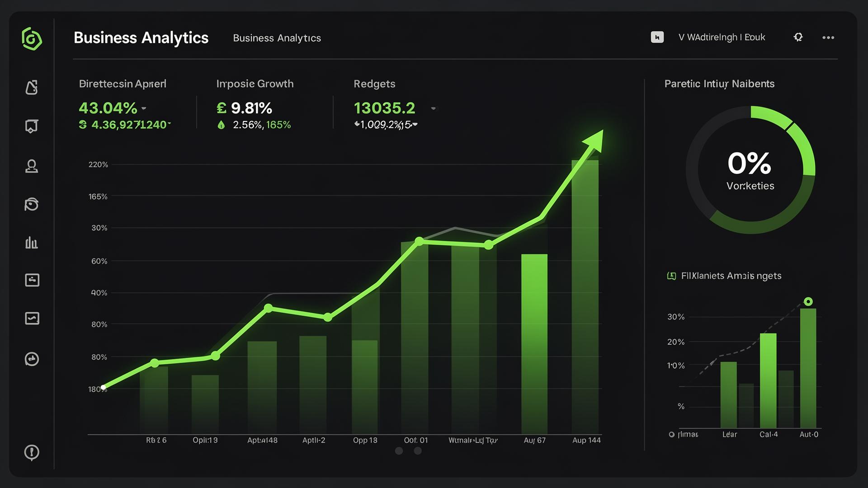The height and width of the screenshot is (488, 868).
Task: Open the circular gauge sidebar icon
Action: point(32,359)
